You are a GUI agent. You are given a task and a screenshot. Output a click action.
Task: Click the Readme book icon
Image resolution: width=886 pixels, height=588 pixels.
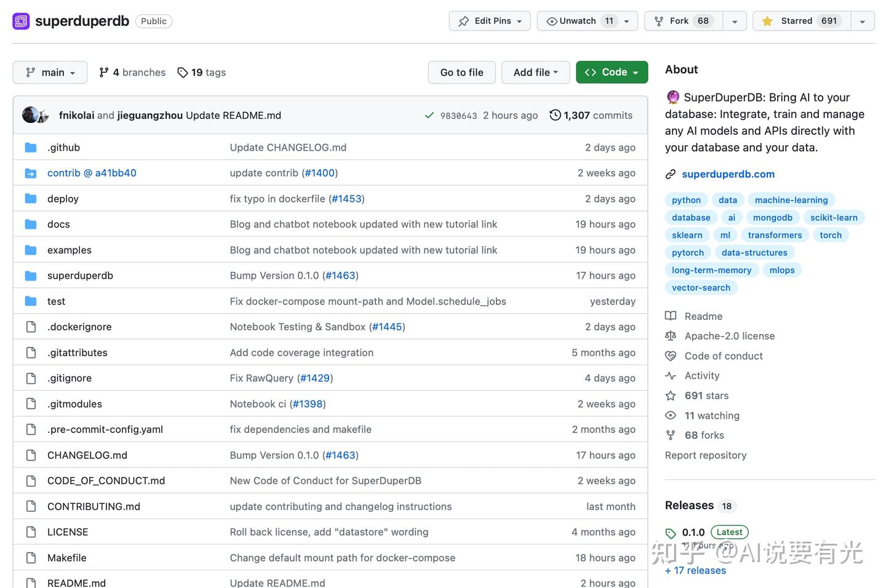(671, 316)
